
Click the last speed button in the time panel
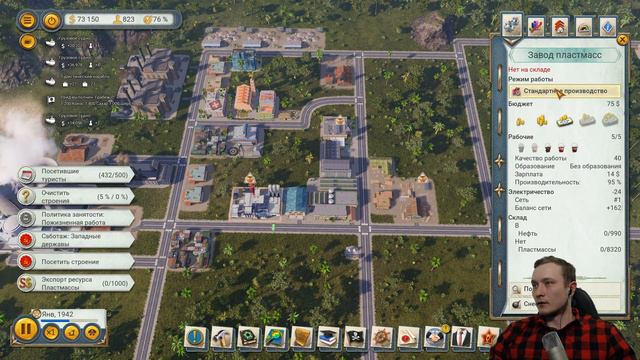point(92,332)
